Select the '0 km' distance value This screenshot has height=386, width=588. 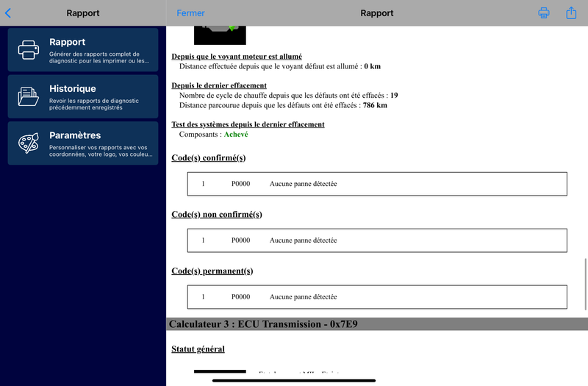click(x=373, y=66)
